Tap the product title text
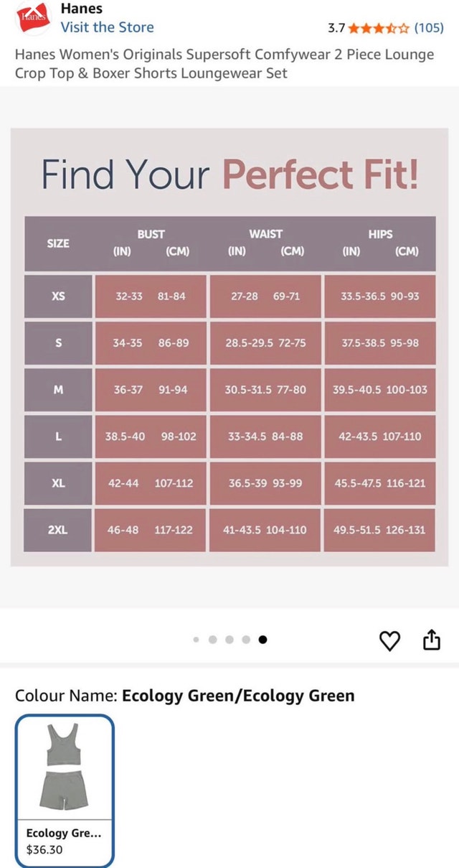 click(224, 64)
